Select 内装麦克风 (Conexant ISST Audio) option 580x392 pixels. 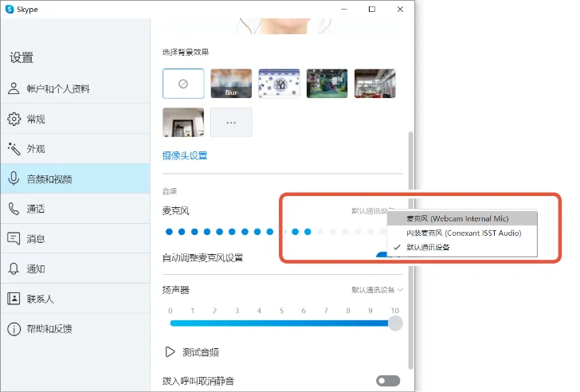pos(462,233)
